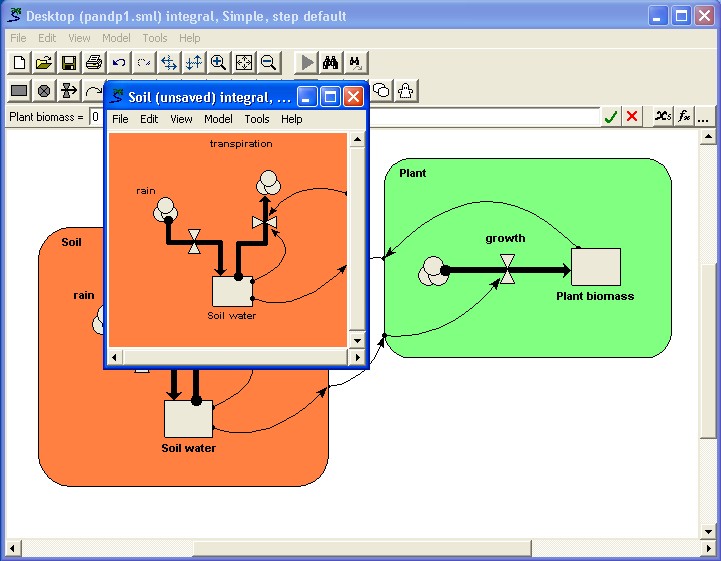
Task: Open View menu in Soil window
Action: point(181,119)
